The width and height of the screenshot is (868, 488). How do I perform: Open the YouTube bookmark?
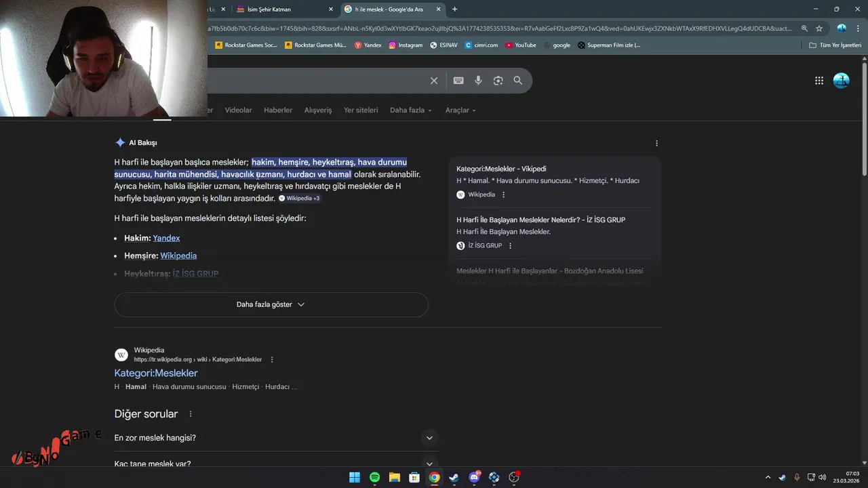pos(521,45)
